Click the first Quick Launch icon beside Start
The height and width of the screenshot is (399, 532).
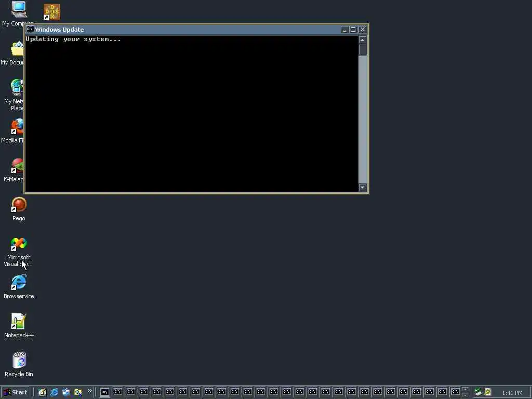[x=42, y=392]
